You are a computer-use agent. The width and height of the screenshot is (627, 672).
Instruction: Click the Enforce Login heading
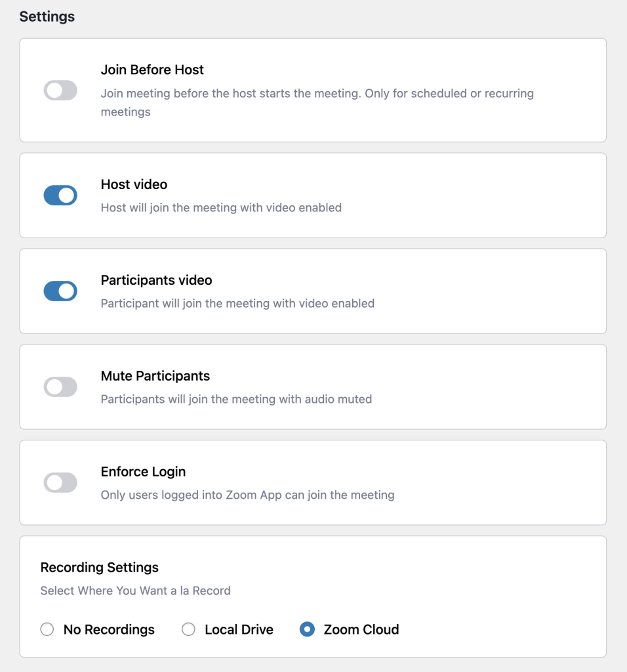(x=143, y=472)
